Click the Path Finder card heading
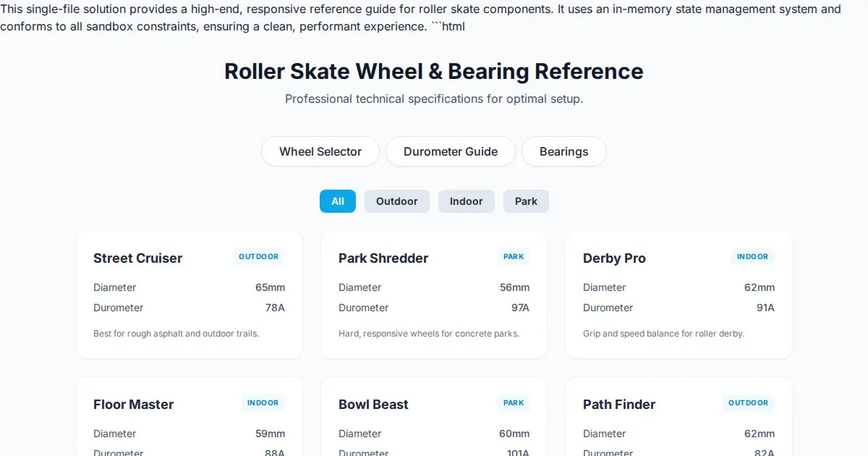Image resolution: width=868 pixels, height=456 pixels. click(619, 405)
